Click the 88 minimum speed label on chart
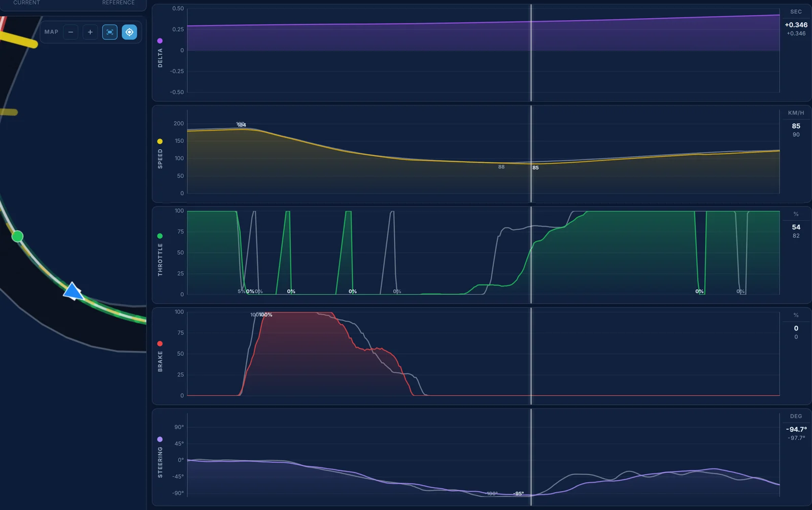The width and height of the screenshot is (812, 510). point(501,167)
